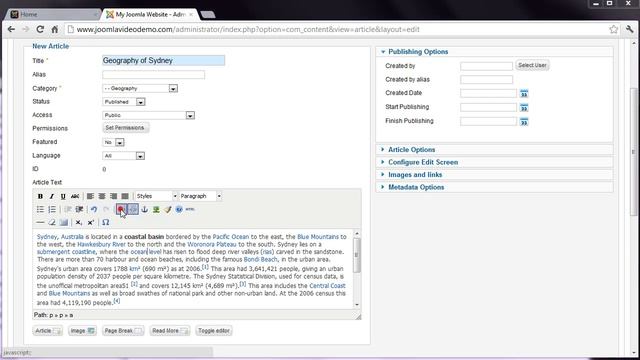The width and height of the screenshot is (640, 360).
Task: Bookmark this page with the star icon
Action: [613, 29]
